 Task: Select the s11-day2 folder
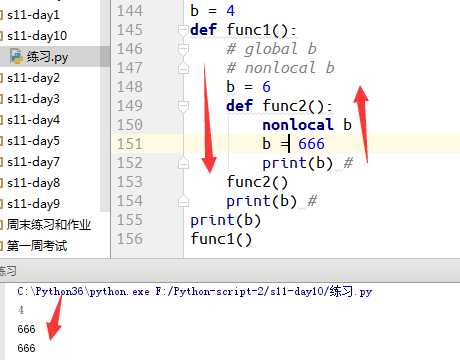pos(33,78)
